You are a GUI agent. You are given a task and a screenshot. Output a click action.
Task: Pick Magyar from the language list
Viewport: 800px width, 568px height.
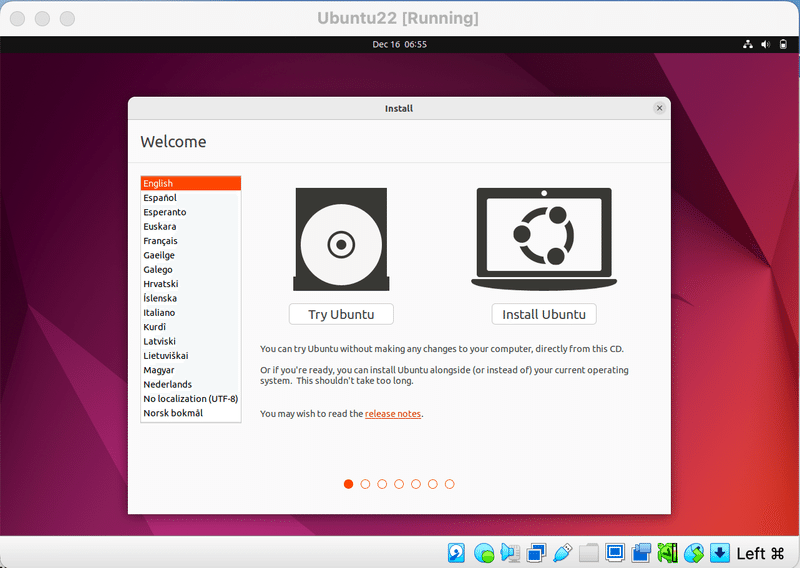(x=191, y=370)
